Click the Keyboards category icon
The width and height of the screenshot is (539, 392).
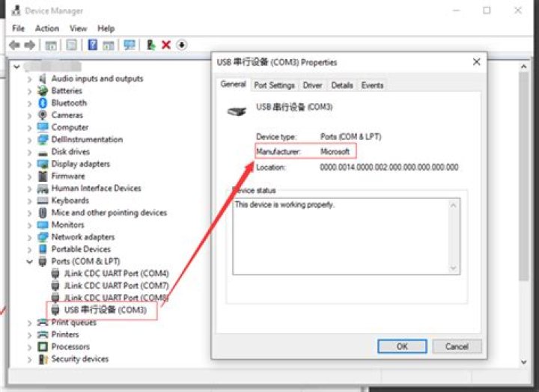(x=43, y=200)
